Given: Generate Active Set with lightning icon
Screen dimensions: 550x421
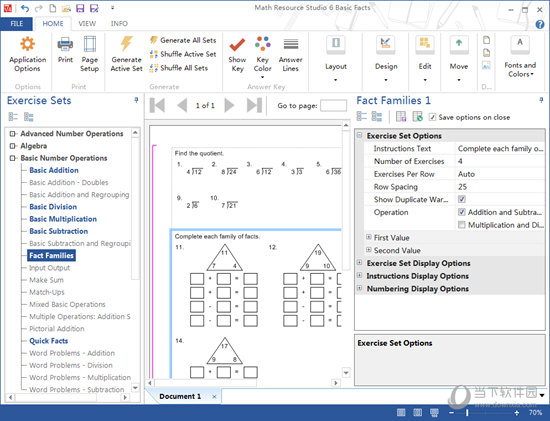Looking at the screenshot, I should point(127,44).
